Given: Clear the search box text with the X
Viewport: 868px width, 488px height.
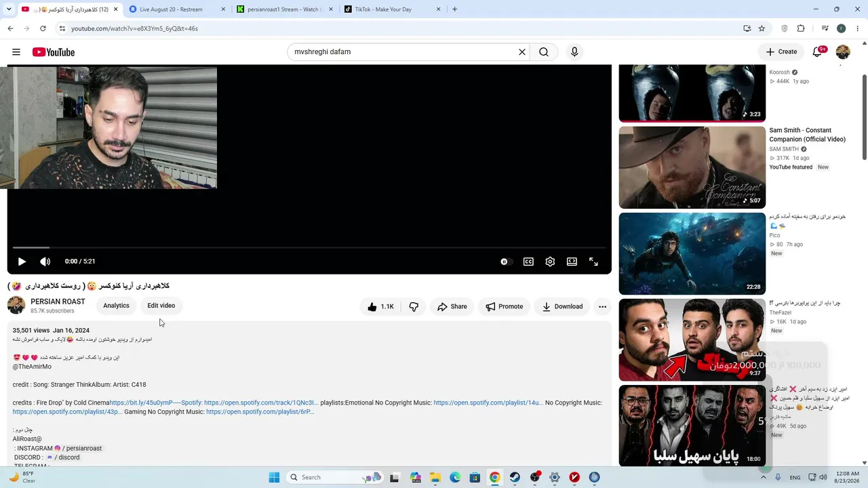Looking at the screenshot, I should 522,52.
